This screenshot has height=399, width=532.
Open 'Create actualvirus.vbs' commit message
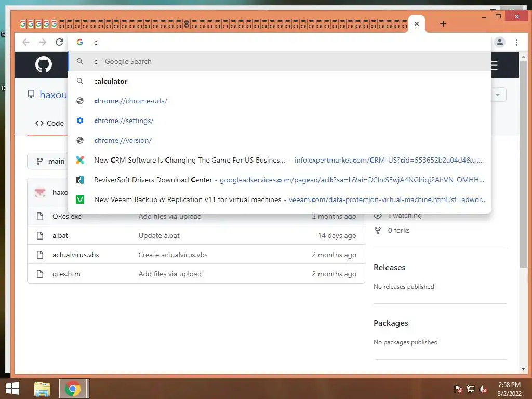pos(172,255)
